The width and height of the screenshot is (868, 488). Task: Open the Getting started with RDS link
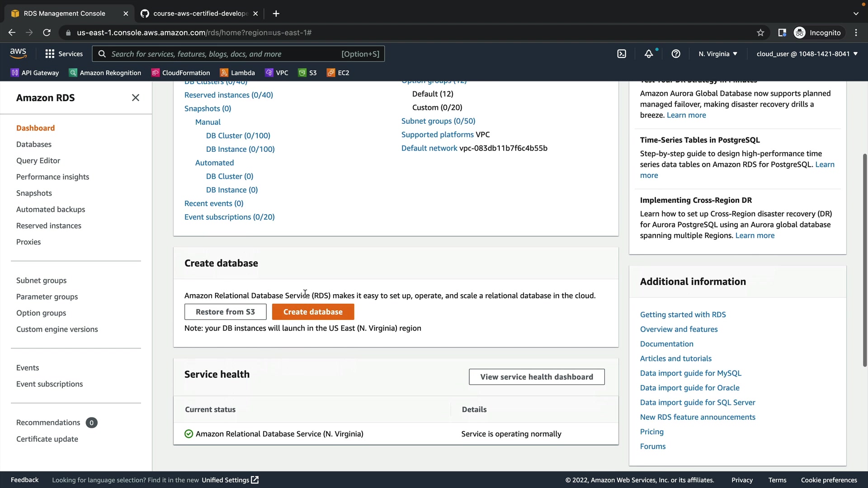coord(683,314)
